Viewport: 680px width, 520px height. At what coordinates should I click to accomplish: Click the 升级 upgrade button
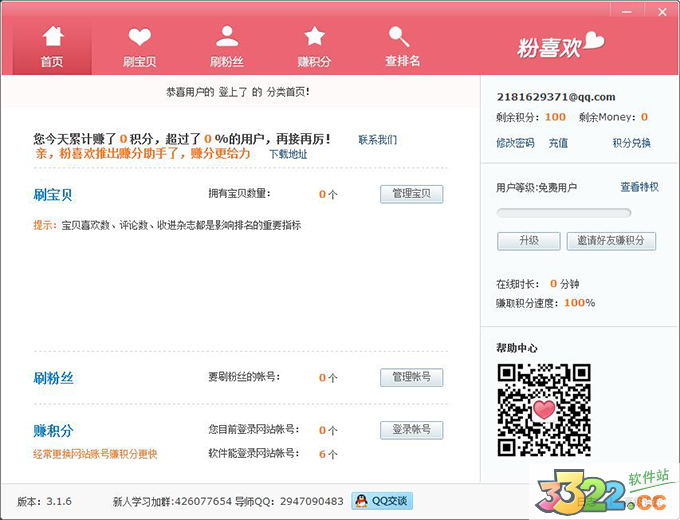(x=529, y=241)
